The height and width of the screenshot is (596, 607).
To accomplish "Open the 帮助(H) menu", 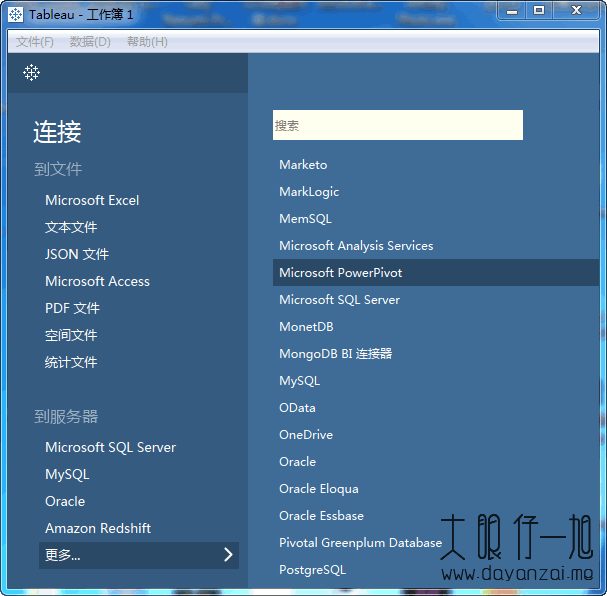I will coord(147,41).
